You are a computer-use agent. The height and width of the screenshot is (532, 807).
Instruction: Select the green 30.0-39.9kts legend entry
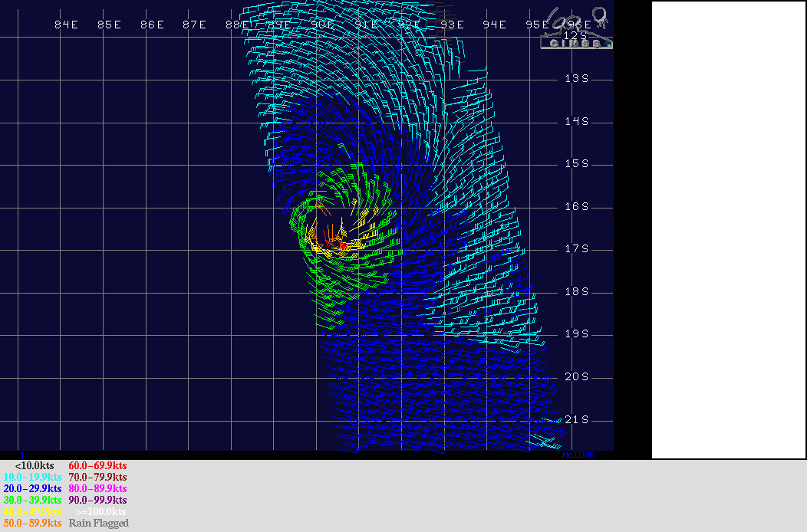pyautogui.click(x=32, y=500)
